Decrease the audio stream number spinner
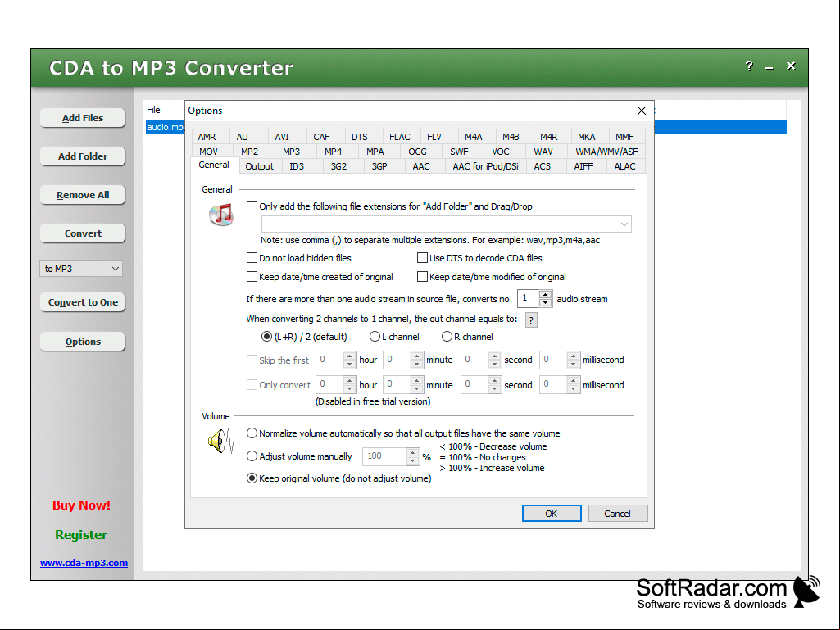Viewport: 840px width, 630px height. pos(545,302)
